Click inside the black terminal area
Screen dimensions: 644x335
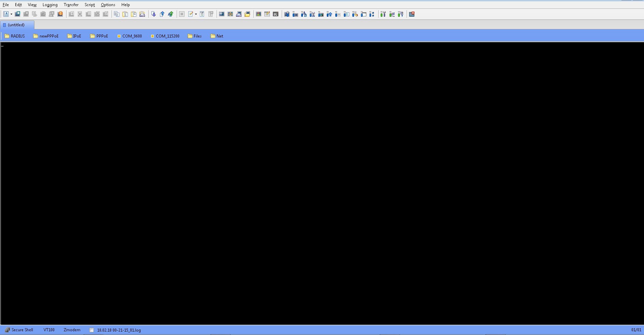tap(322, 183)
